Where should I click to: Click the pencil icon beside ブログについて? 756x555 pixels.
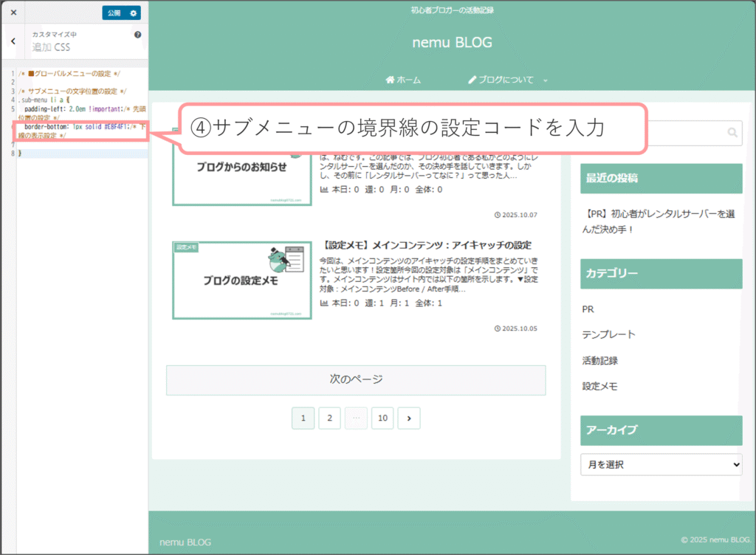pyautogui.click(x=472, y=80)
